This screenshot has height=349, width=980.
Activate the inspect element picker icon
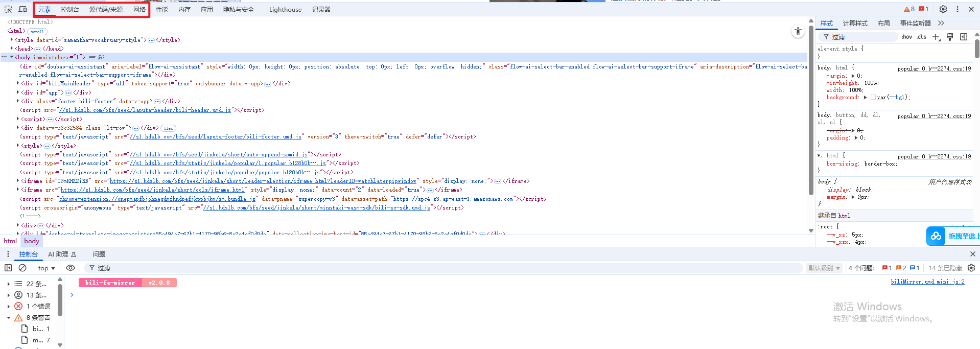tap(8, 9)
